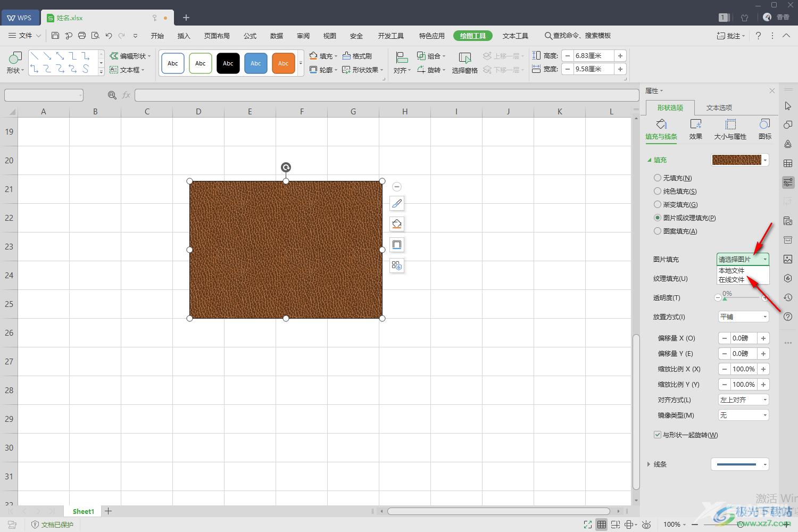Select 图片或纹理填充 picture fill option

point(685,218)
